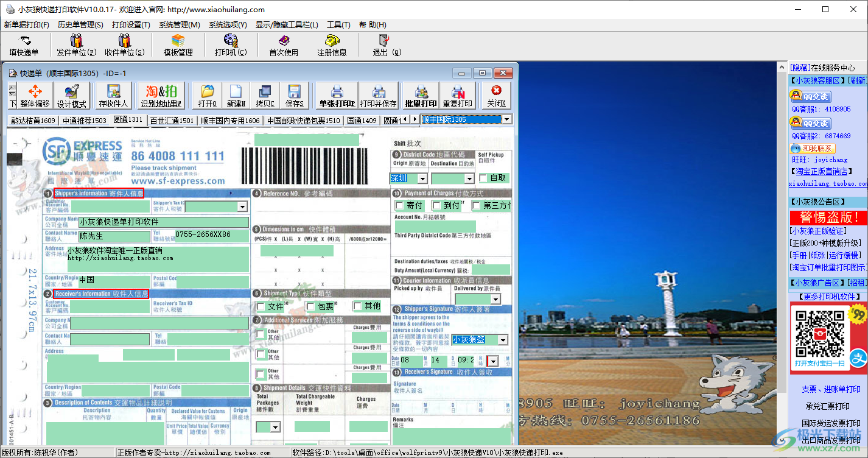Switch to 韵达桔黄1609 tab

[x=33, y=121]
